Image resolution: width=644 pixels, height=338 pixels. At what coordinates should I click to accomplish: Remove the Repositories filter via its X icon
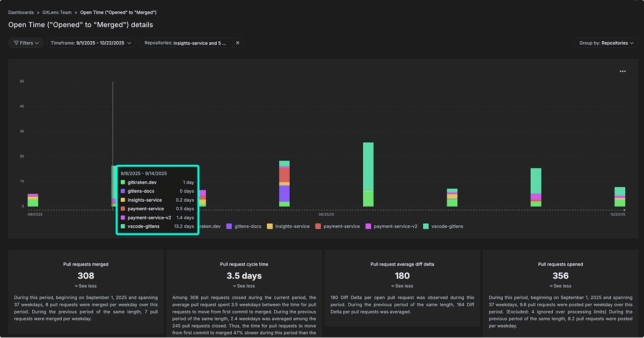[238, 43]
